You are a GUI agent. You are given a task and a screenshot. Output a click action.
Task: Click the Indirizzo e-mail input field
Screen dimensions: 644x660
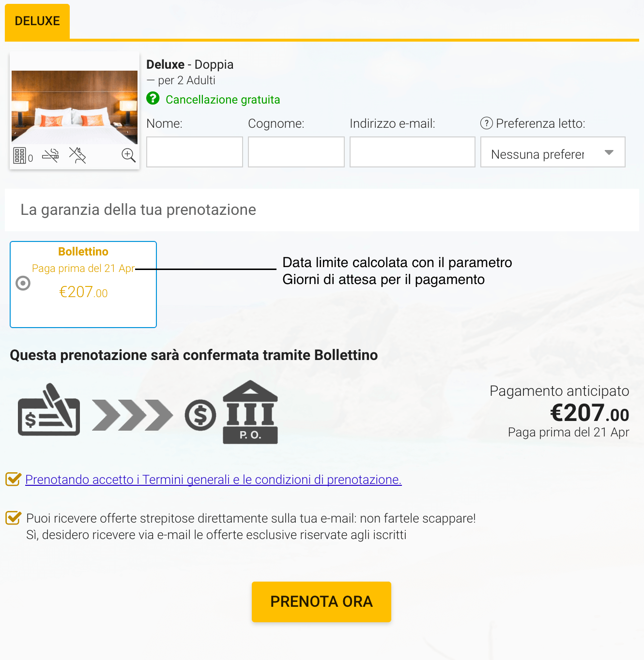(x=413, y=152)
